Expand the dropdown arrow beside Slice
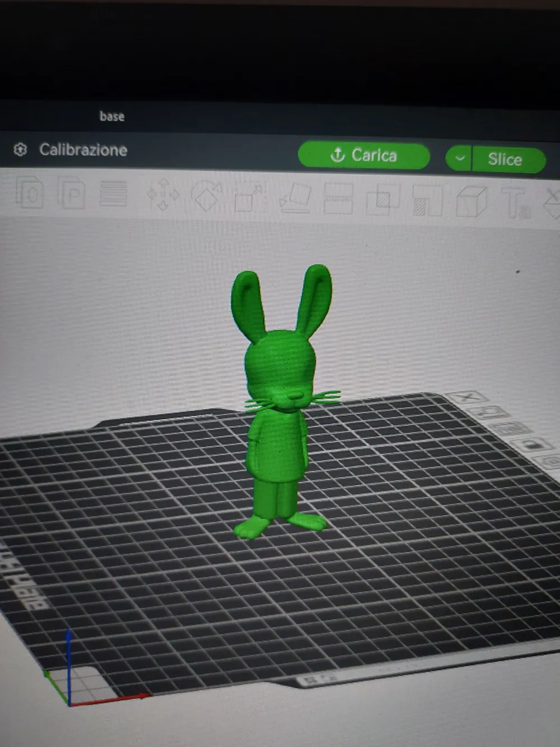 (459, 159)
